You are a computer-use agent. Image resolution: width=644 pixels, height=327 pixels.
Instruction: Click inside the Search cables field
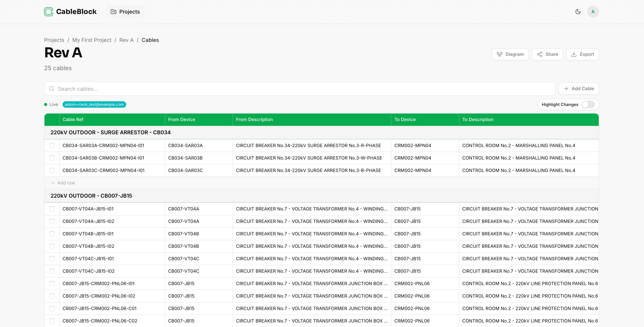point(150,88)
